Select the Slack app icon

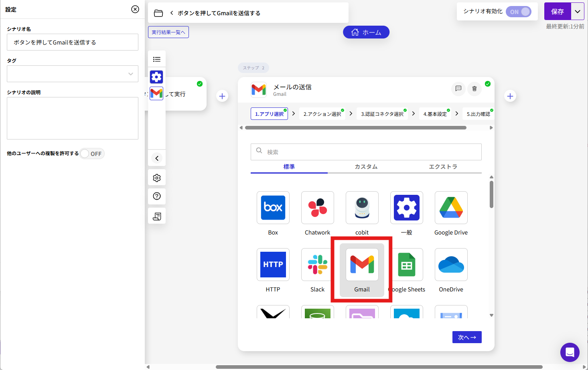(317, 265)
